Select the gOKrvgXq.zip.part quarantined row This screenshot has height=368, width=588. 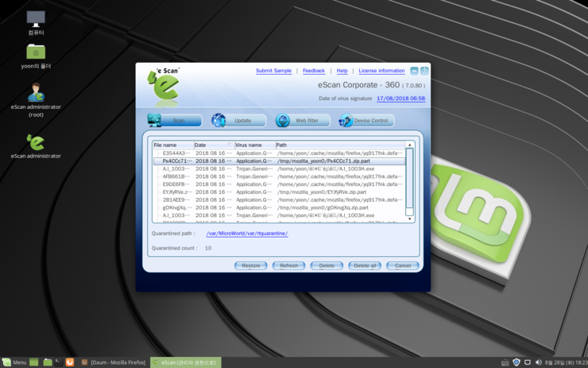pyautogui.click(x=280, y=207)
